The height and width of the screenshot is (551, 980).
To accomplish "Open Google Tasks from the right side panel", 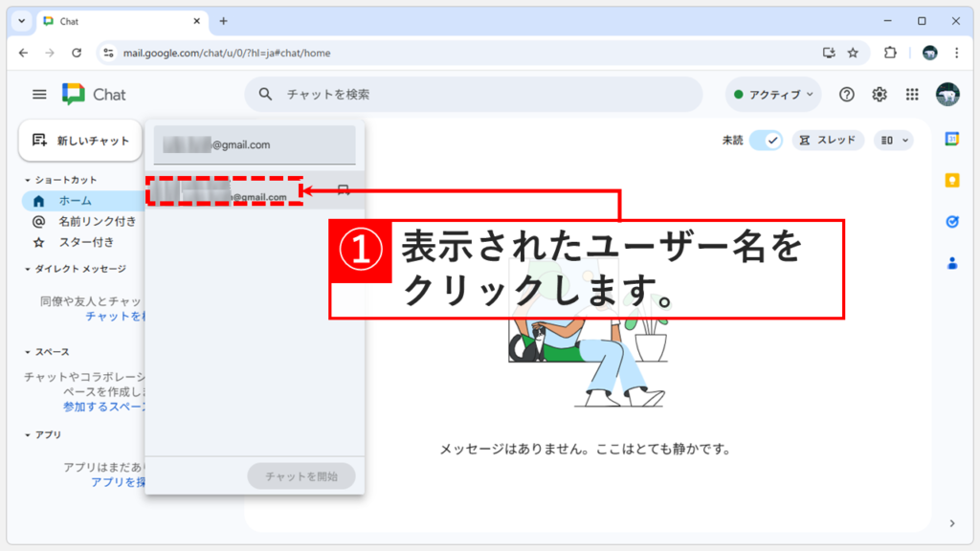I will pyautogui.click(x=951, y=221).
